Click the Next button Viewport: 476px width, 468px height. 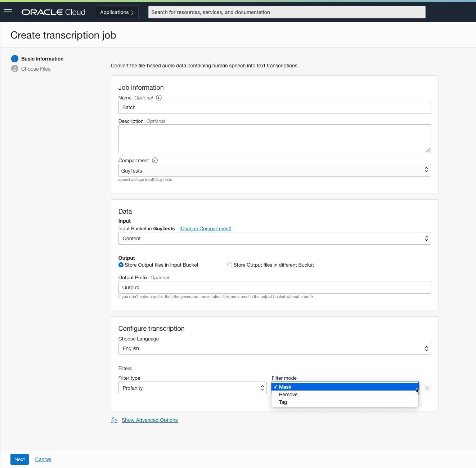point(19,459)
